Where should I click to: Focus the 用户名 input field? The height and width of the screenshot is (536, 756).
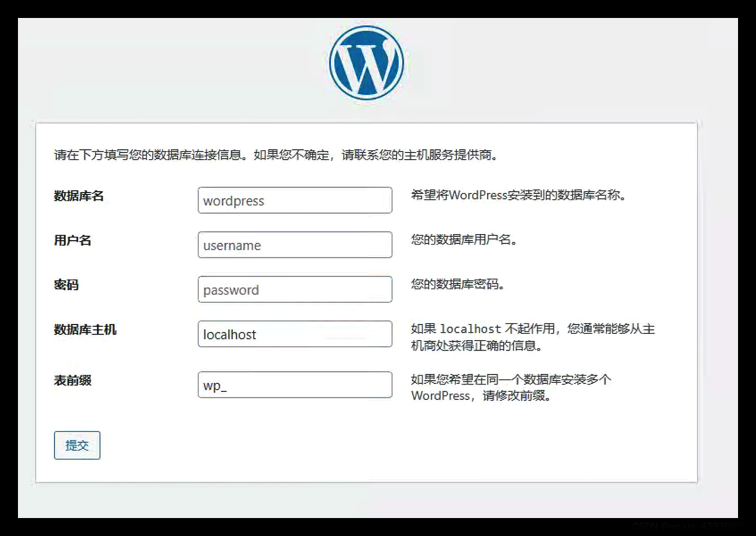click(295, 245)
